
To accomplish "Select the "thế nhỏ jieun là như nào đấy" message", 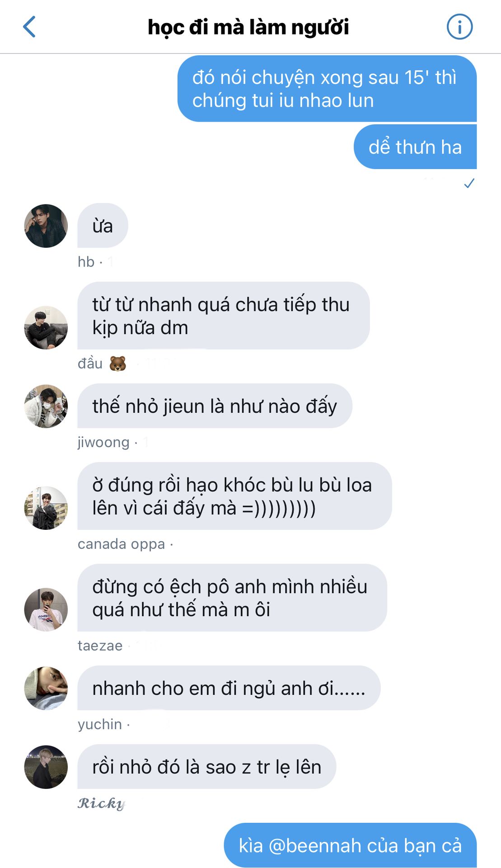I will [x=215, y=406].
